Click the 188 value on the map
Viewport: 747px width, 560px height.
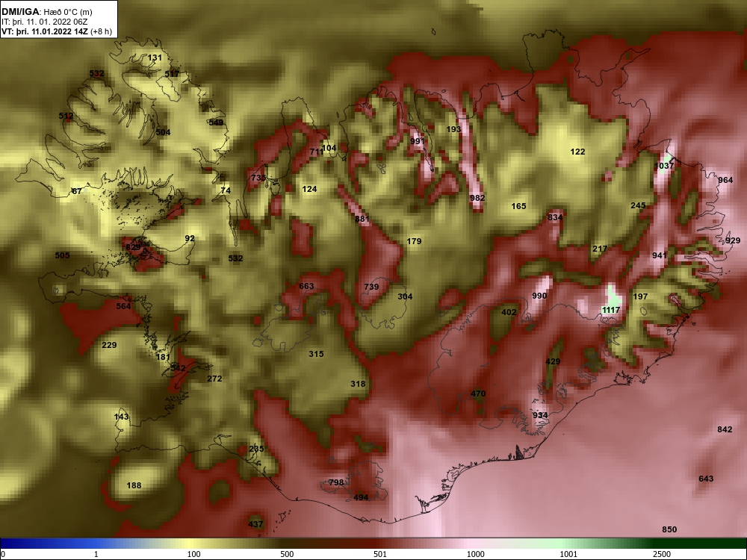134,486
